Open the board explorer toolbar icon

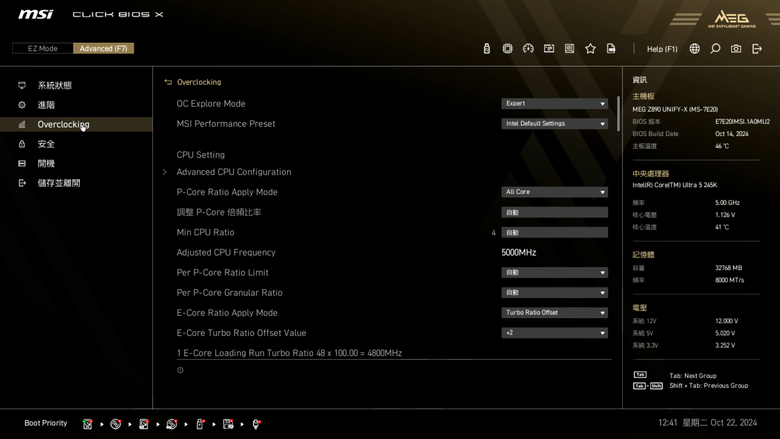pyautogui.click(x=570, y=48)
